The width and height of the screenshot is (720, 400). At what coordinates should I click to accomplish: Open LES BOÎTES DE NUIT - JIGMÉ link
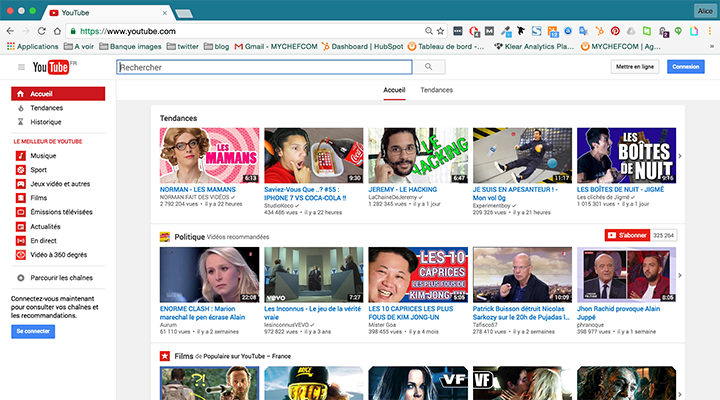point(620,189)
